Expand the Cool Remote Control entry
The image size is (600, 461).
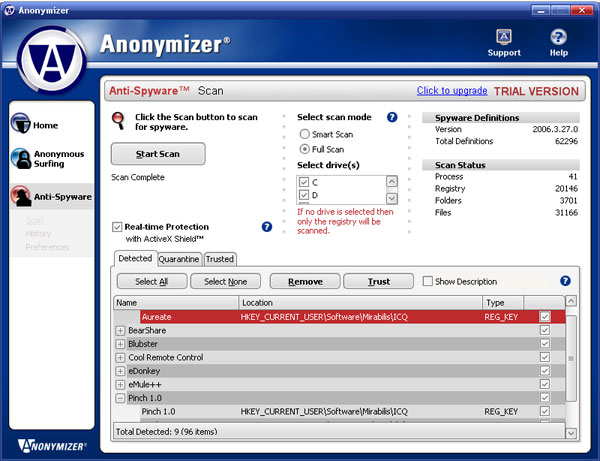tap(120, 357)
